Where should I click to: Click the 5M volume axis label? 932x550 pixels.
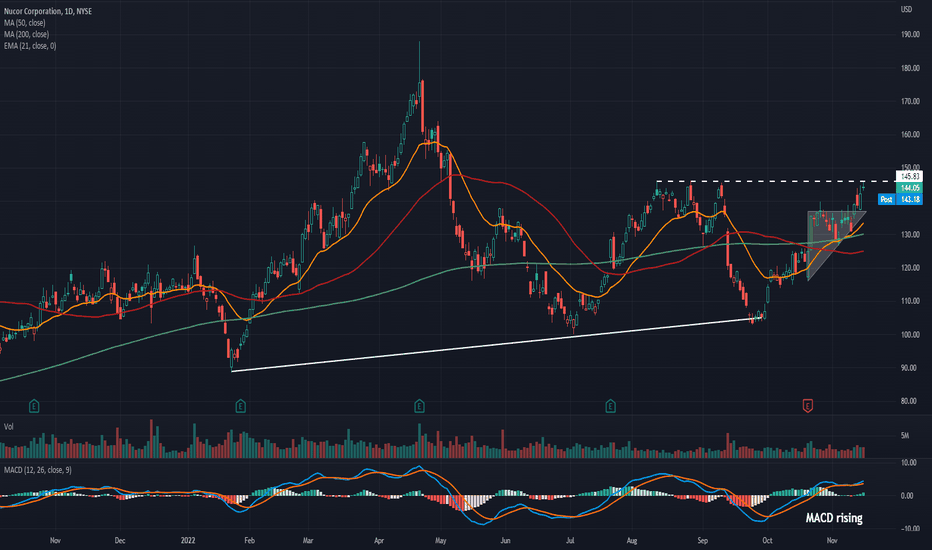(905, 436)
